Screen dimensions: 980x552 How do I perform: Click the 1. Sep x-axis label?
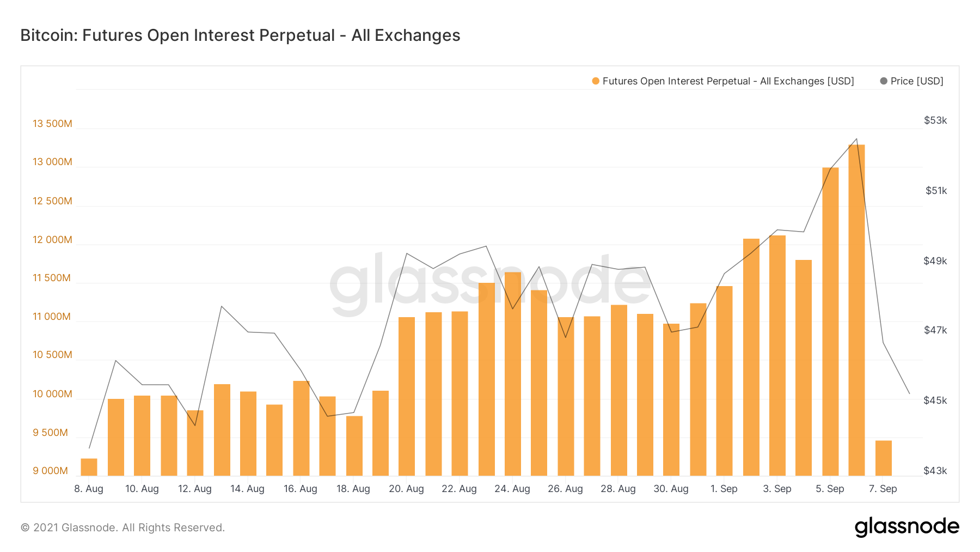point(724,489)
